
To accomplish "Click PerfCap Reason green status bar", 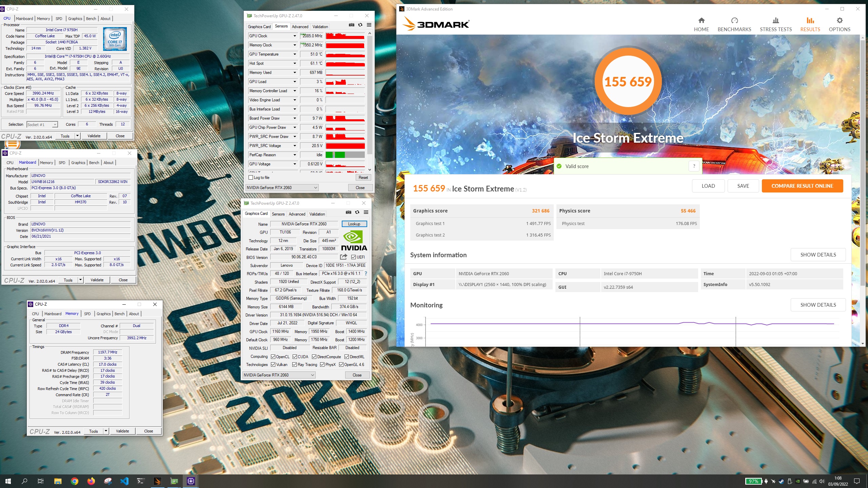I will click(x=345, y=155).
